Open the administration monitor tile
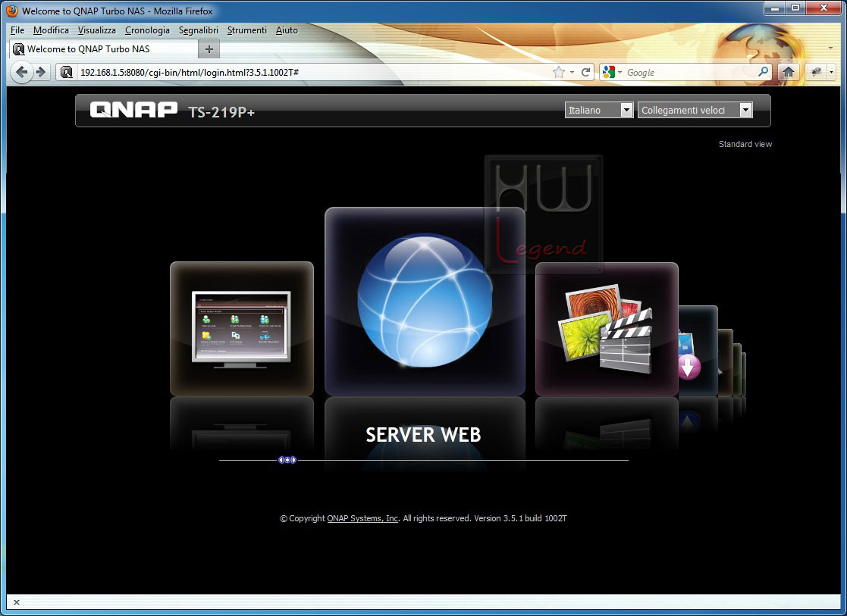 (241, 329)
